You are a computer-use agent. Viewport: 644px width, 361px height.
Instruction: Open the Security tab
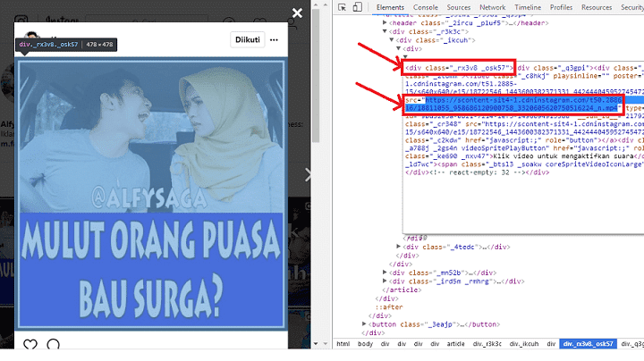[632, 7]
